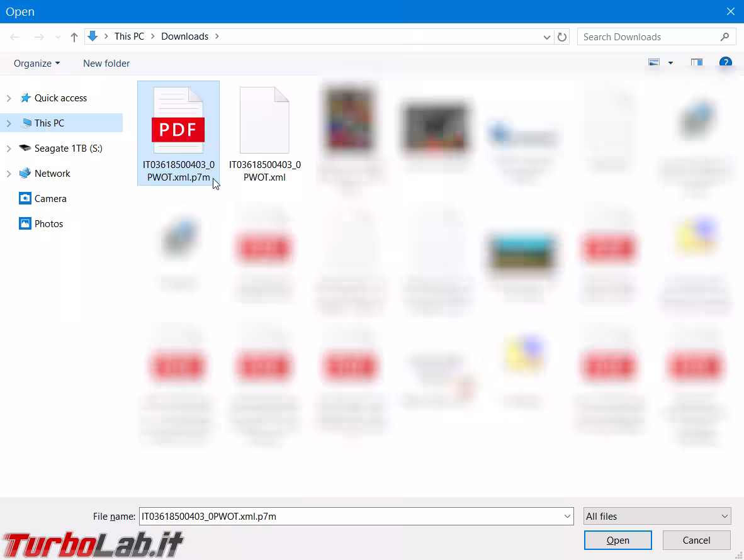The height and width of the screenshot is (560, 744).
Task: Click the search magnifier icon
Action: click(725, 37)
